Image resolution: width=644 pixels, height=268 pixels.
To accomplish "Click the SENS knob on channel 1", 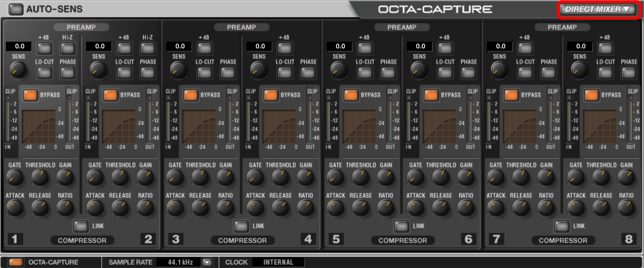I will (18, 69).
